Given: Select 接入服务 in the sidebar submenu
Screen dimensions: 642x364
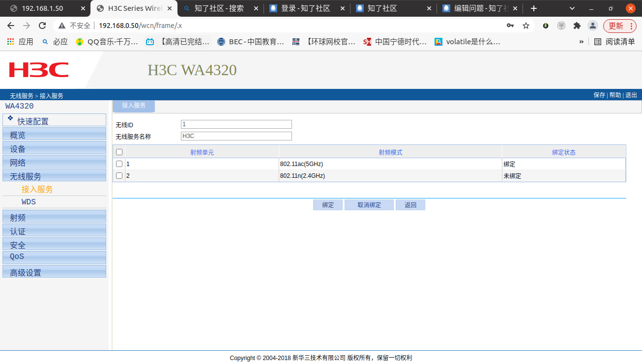Looking at the screenshot, I should pos(37,189).
